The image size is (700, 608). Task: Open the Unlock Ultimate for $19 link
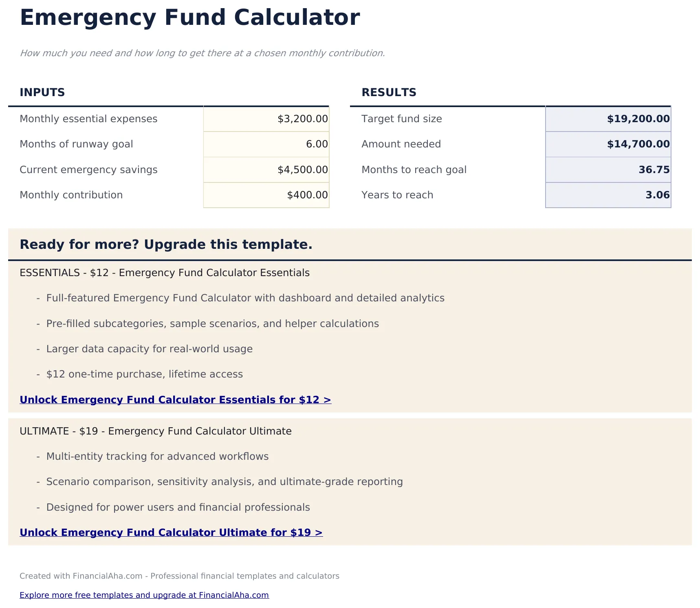click(x=171, y=533)
